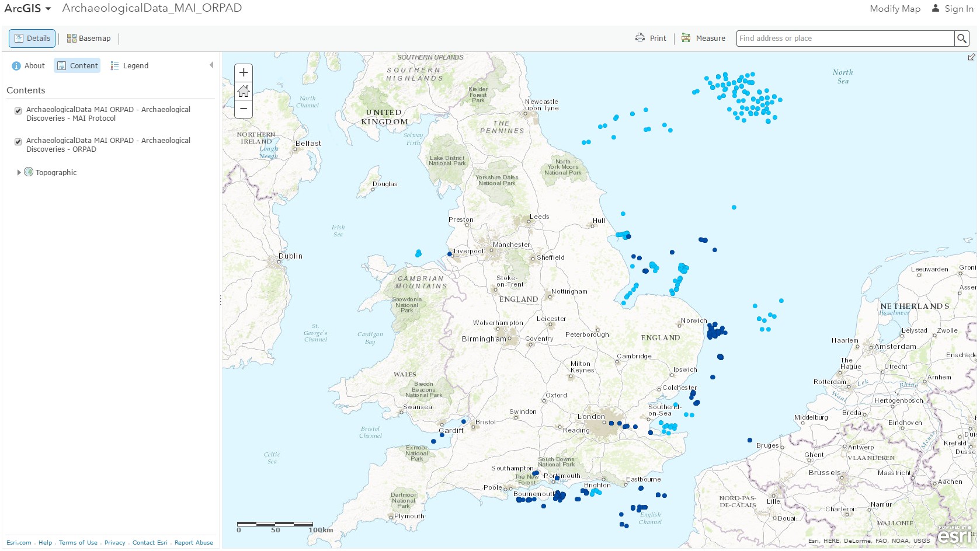This screenshot has height=551, width=980.
Task: Zoom out of the map
Action: point(244,109)
